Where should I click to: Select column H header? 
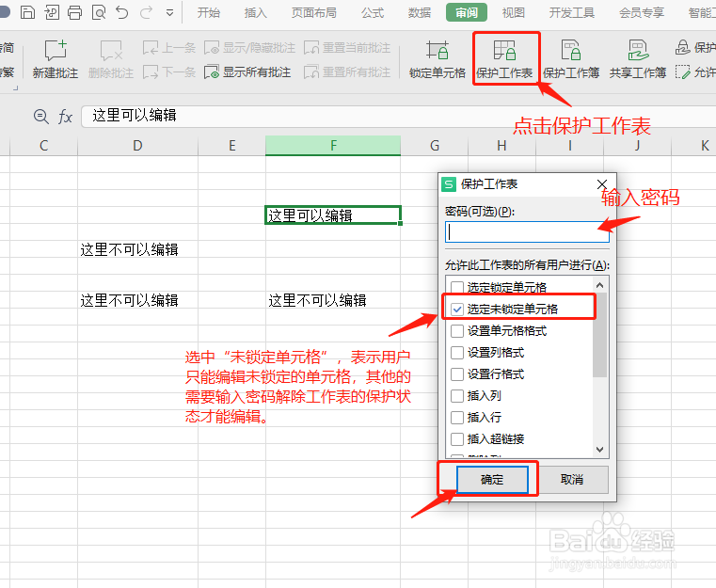click(501, 146)
